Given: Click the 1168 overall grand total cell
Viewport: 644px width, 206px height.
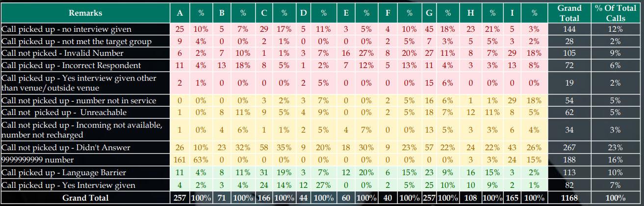Looking at the screenshot, I should 569,198.
